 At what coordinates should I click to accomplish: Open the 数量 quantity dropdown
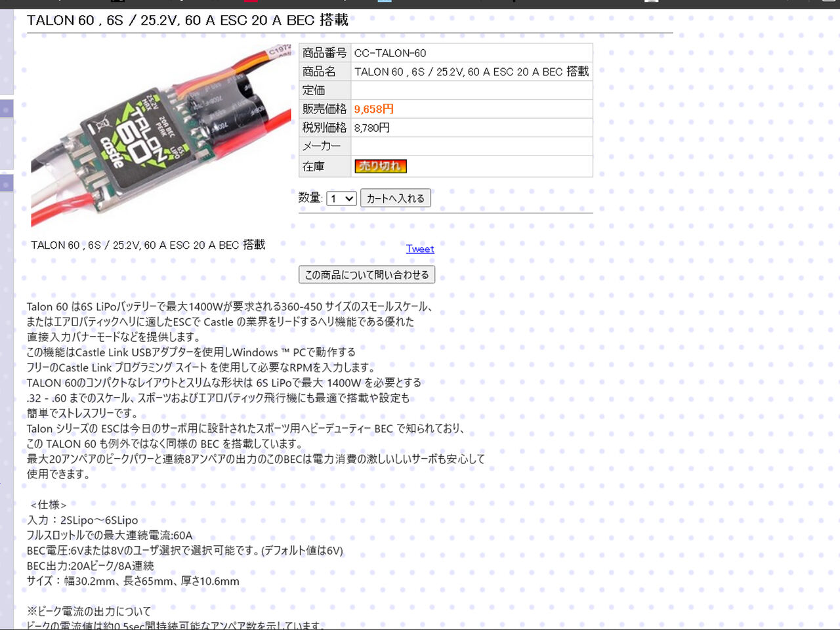click(x=341, y=198)
